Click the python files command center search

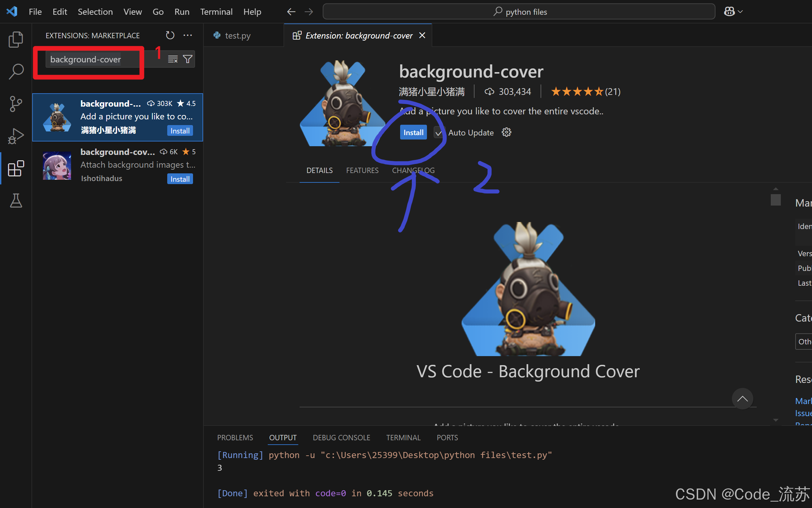(x=519, y=12)
